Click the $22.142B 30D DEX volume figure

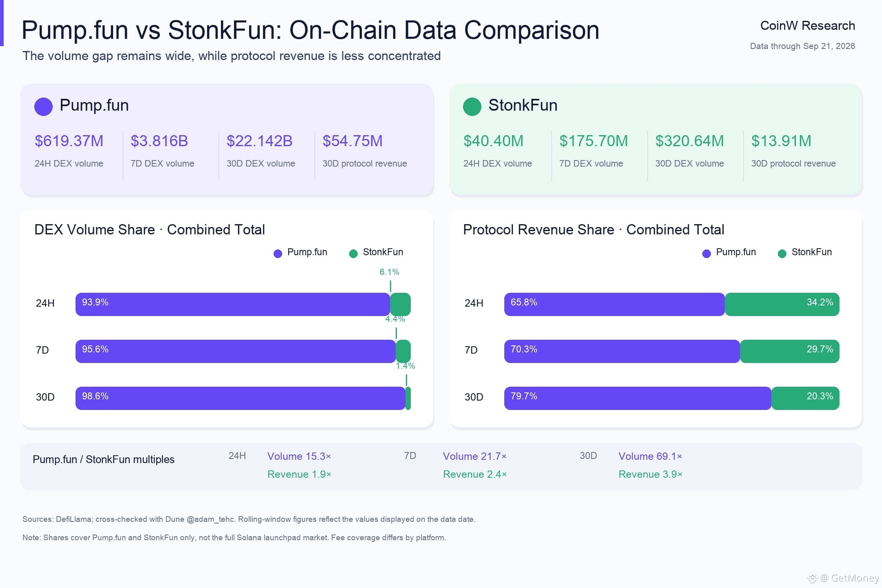[260, 141]
